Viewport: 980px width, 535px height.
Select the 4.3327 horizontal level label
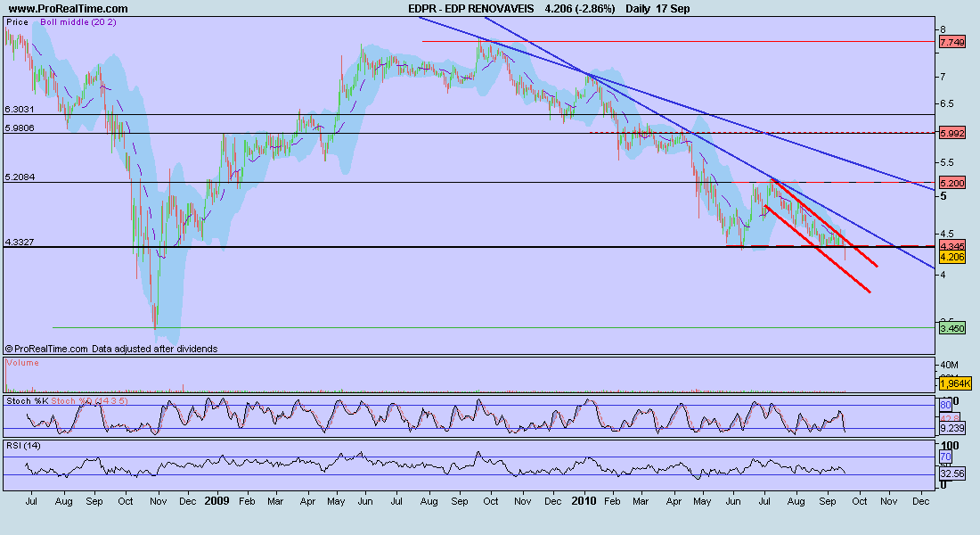pyautogui.click(x=20, y=242)
